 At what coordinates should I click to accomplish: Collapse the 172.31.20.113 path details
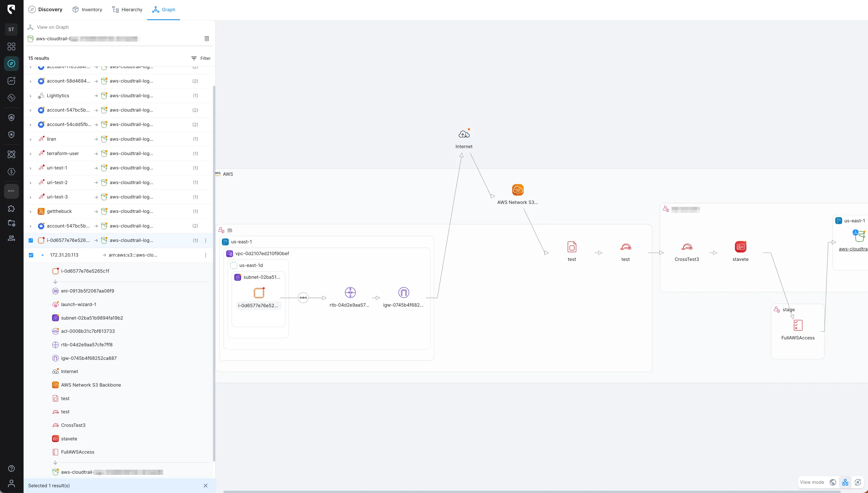42,255
